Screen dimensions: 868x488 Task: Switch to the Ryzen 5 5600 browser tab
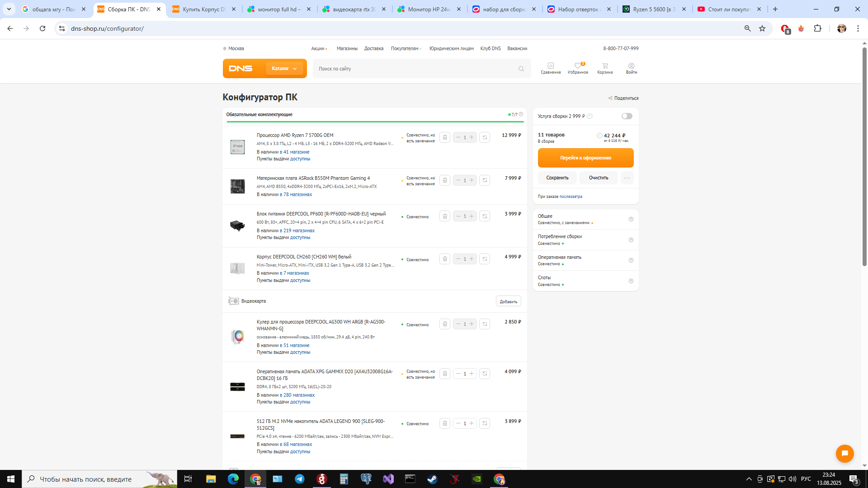[653, 9]
